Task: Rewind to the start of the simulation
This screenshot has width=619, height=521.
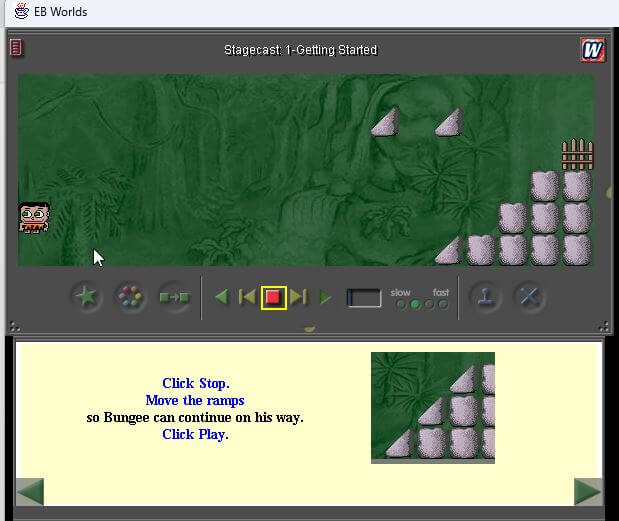Action: tap(247, 297)
